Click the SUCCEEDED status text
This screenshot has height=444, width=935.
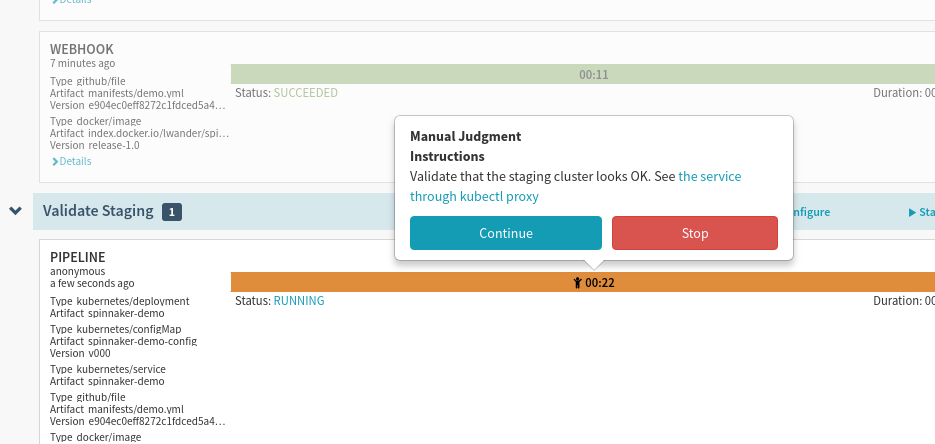[x=305, y=92]
